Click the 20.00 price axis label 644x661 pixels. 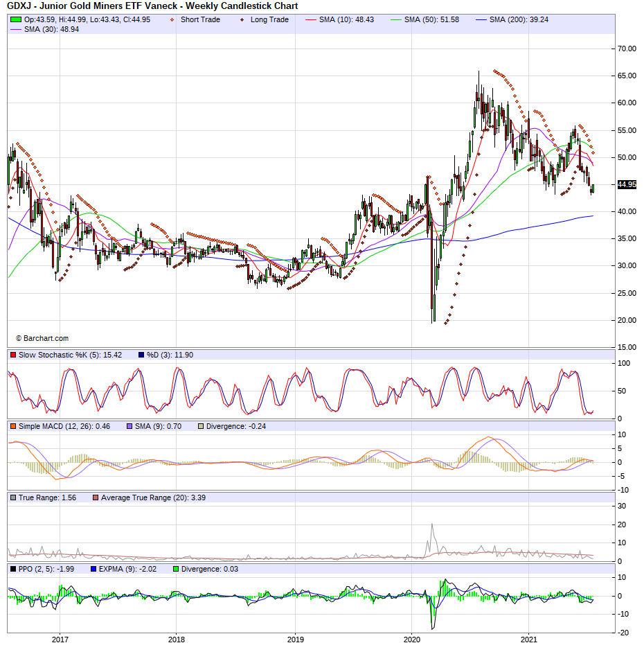click(627, 320)
